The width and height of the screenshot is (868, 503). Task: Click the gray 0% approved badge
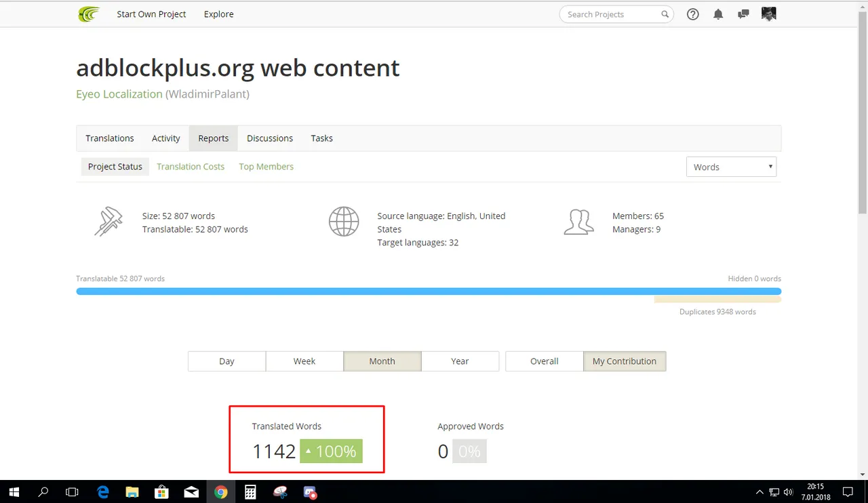(x=469, y=451)
